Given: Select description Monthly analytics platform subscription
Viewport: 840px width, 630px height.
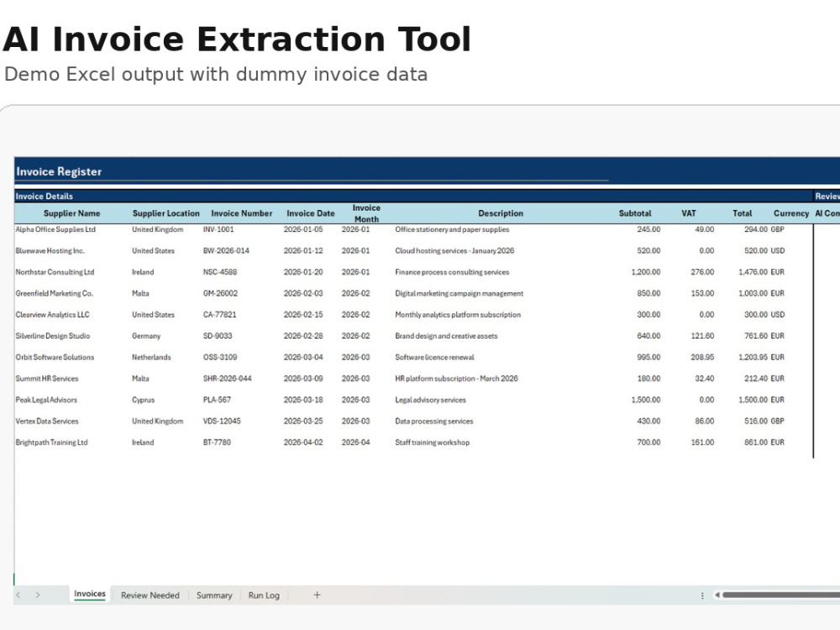Looking at the screenshot, I should (x=458, y=314).
